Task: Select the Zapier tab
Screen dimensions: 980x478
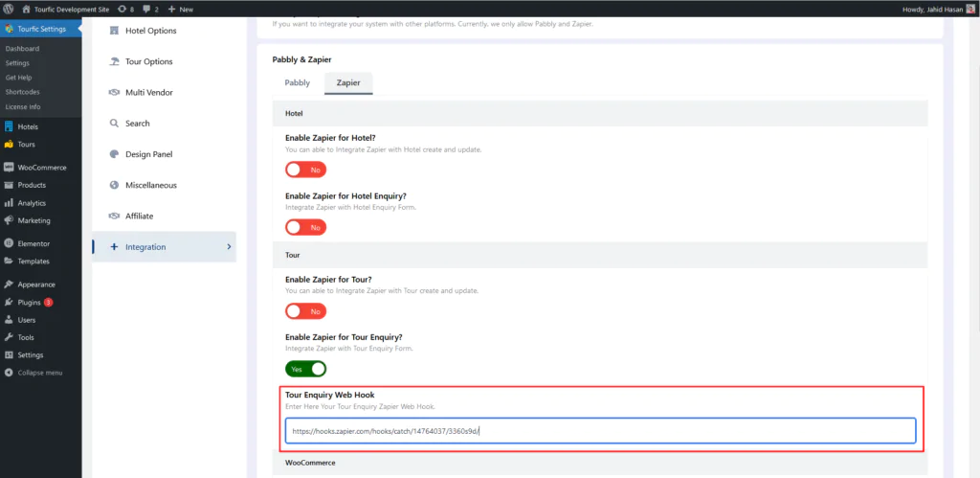Action: tap(348, 82)
